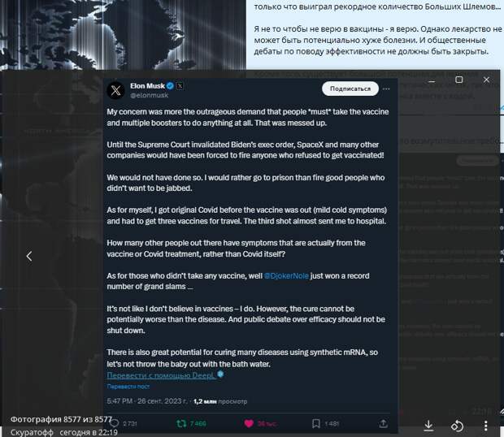This screenshot has width=504, height=437.
Task: Click the reply comment bubble icon
Action: coord(115,423)
